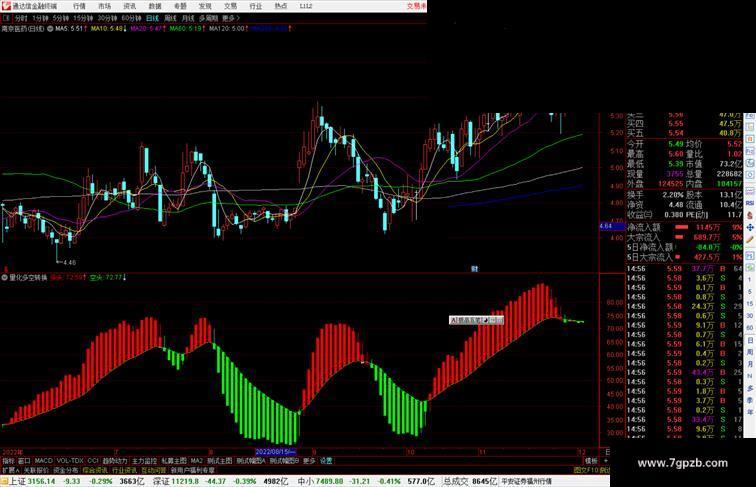Select 月 period shortcut in right sidebar
Screen dimensions: 756x487
pos(750,364)
